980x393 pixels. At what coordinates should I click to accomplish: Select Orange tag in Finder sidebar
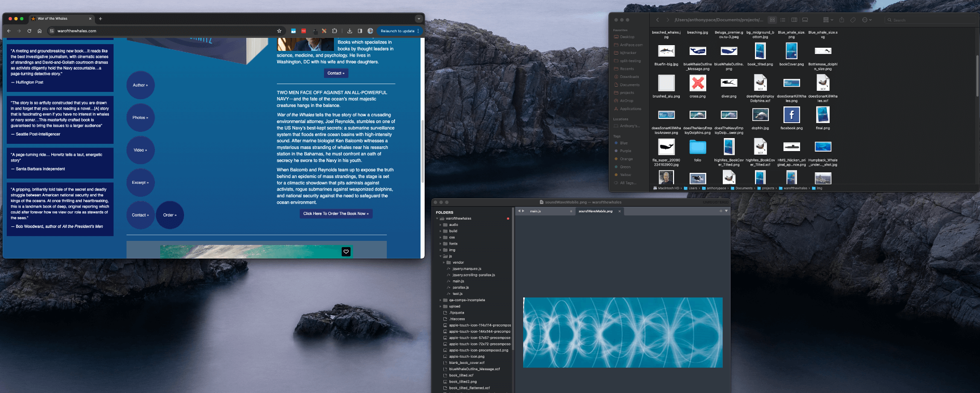point(626,159)
